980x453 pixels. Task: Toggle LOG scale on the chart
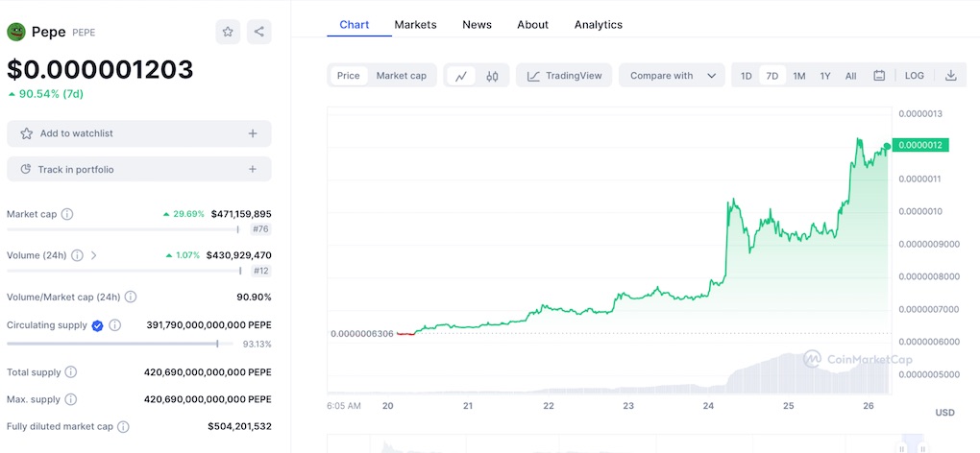tap(914, 76)
